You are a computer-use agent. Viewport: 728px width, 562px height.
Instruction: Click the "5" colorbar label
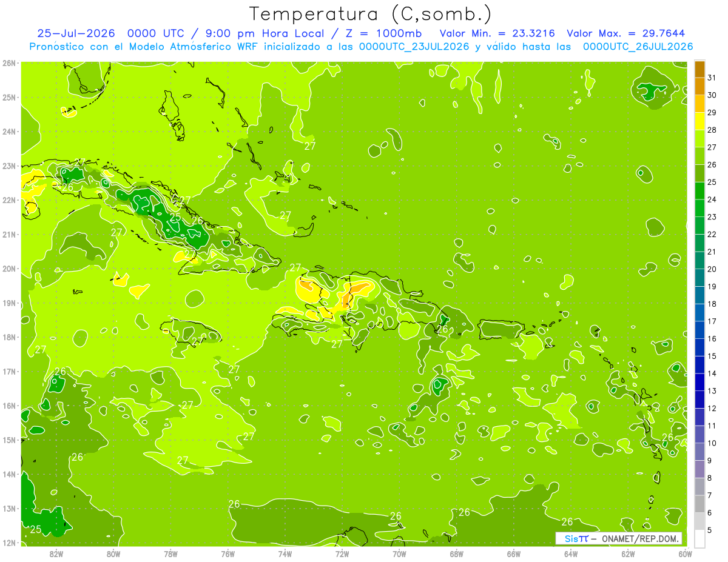(710, 530)
